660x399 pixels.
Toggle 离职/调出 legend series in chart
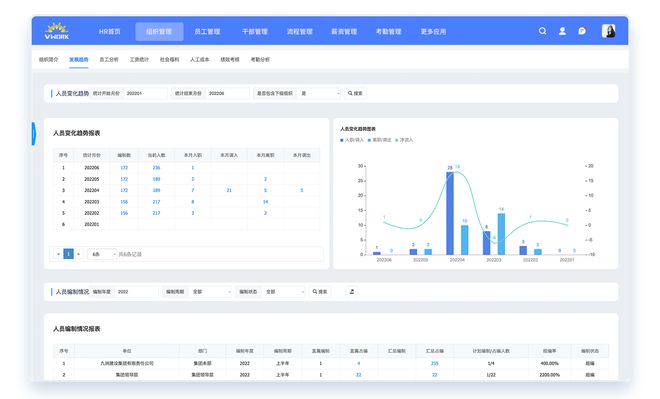(380, 140)
